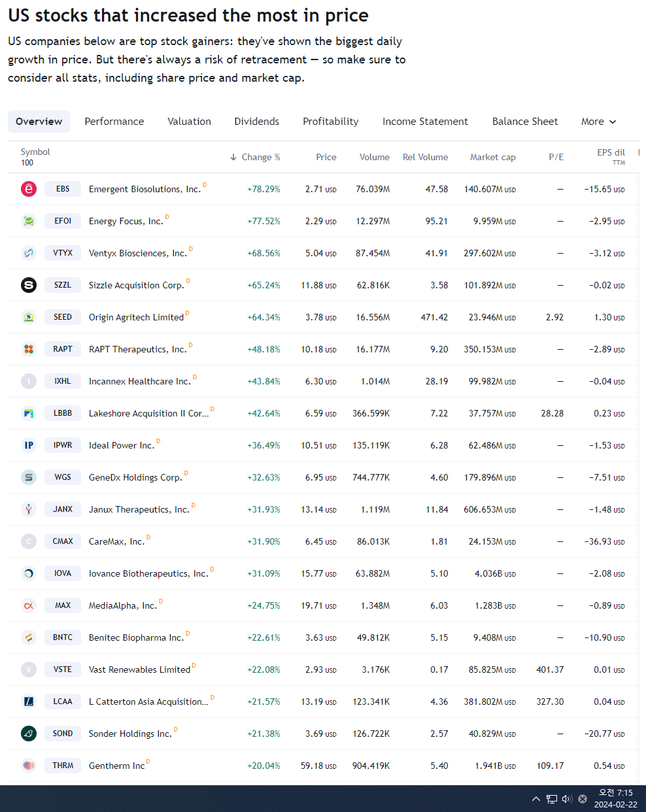This screenshot has height=812, width=646.
Task: Click the tray notification X icon
Action: 583,799
